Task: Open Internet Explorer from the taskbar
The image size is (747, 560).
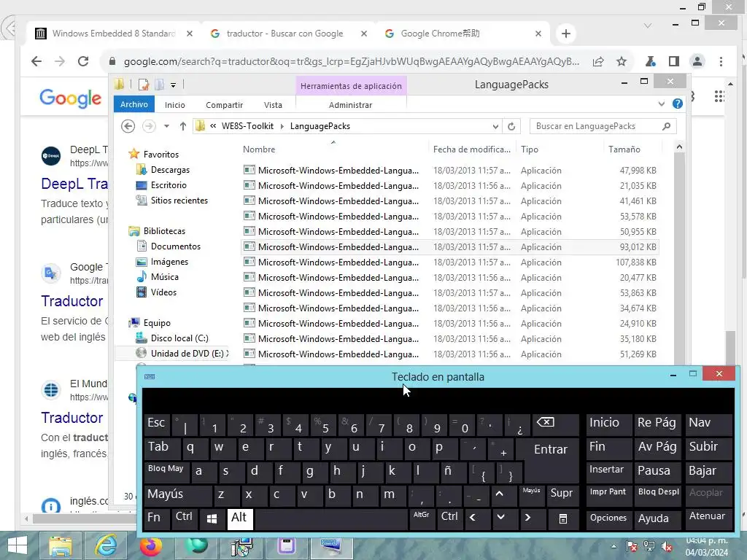Action: (107, 545)
